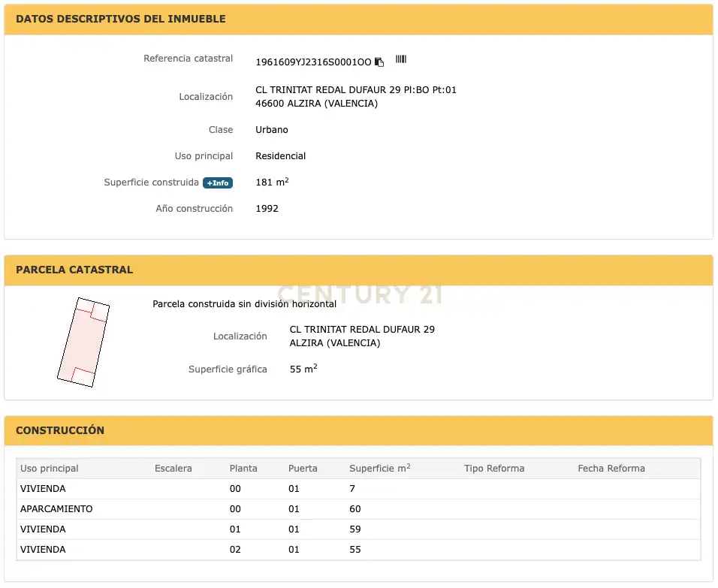Screen dimensions: 718x588
Task: Select the parcel address CL TRINITAT REDAL DUFAUR 29
Action: point(362,330)
